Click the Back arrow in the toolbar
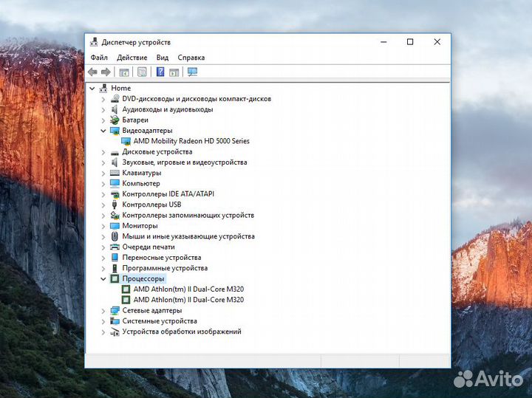This screenshot has height=398, width=532. pos(92,72)
